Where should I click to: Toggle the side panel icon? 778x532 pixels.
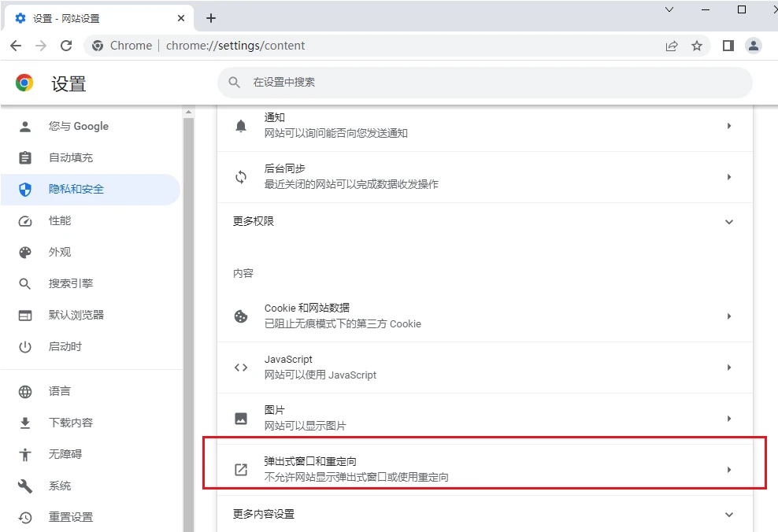click(728, 46)
